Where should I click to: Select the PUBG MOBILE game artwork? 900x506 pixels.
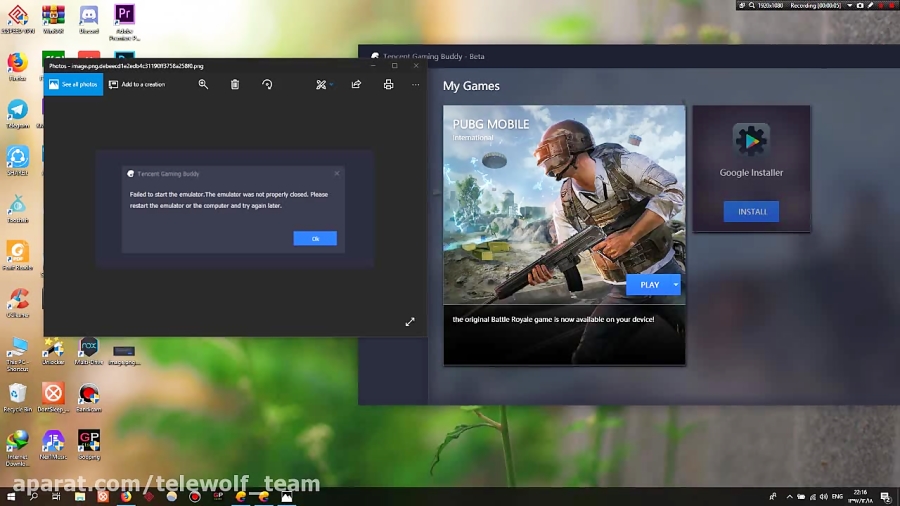pos(564,204)
